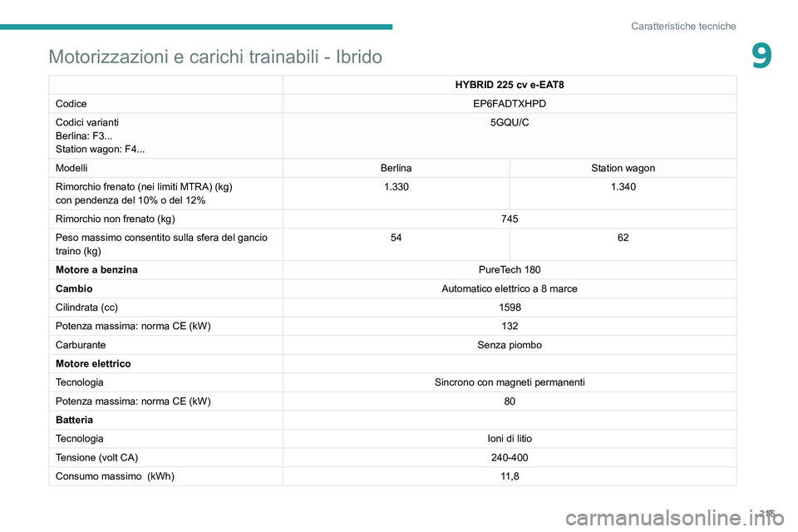Select the Station wagon model cell
Screen dimensions: 798x532
623,168
